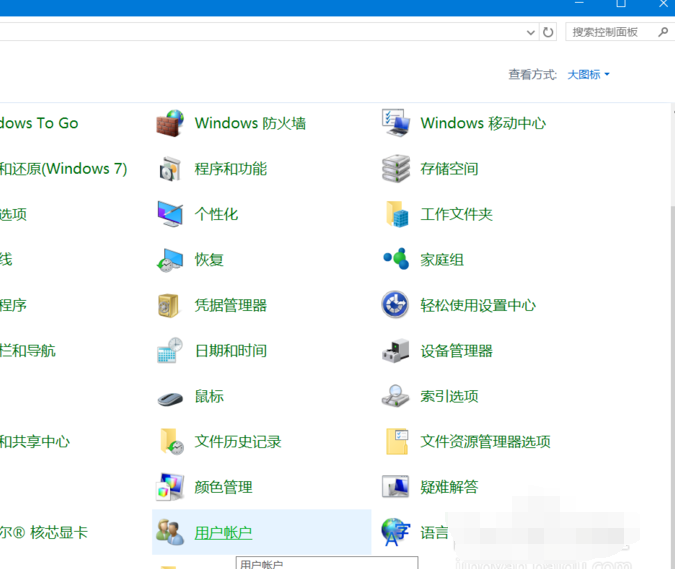Open the Windows 防火墙 link
This screenshot has width=675, height=569.
point(250,124)
